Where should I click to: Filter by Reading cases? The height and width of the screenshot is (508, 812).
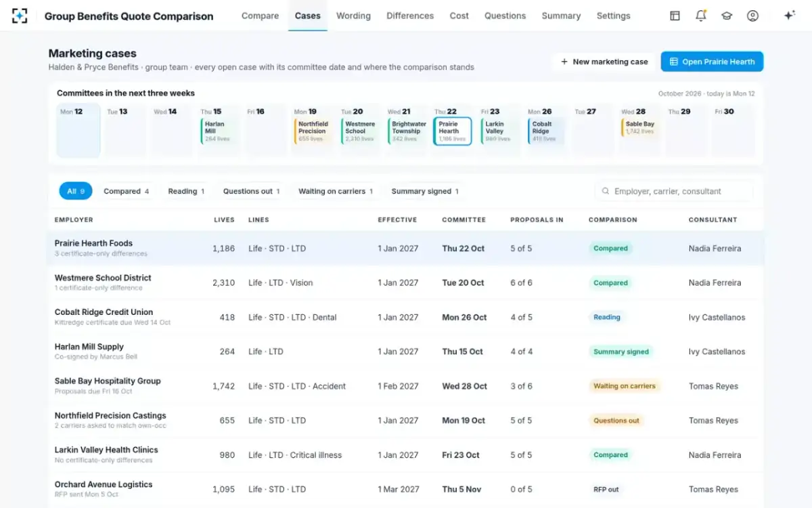click(186, 191)
